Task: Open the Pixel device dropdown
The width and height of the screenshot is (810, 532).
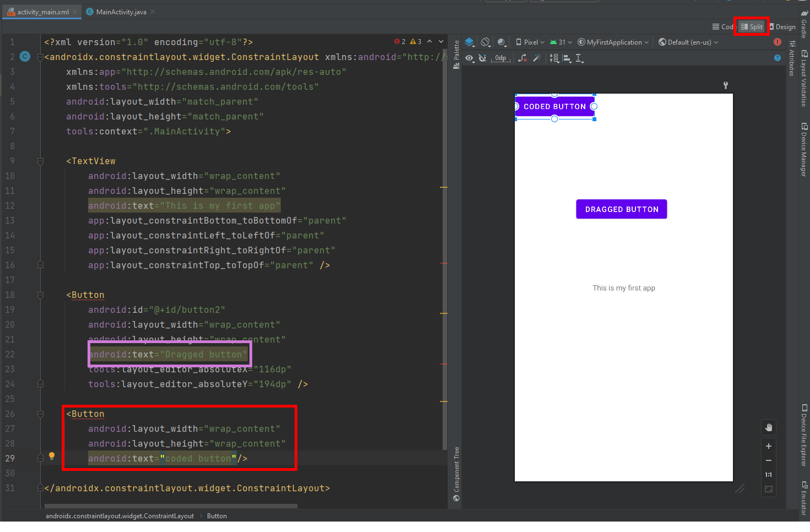Action: pyautogui.click(x=530, y=42)
